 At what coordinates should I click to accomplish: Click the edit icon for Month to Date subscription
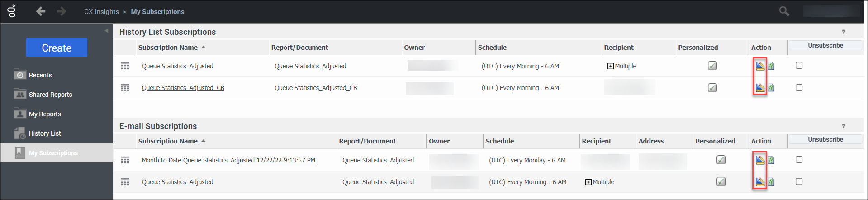[760, 160]
